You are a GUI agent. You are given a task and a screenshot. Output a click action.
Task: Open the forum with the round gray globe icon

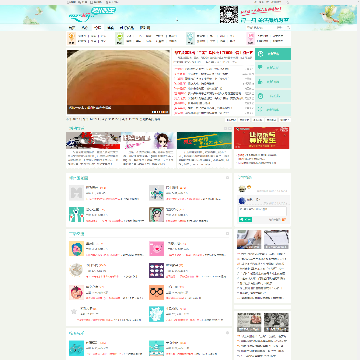(x=76, y=270)
